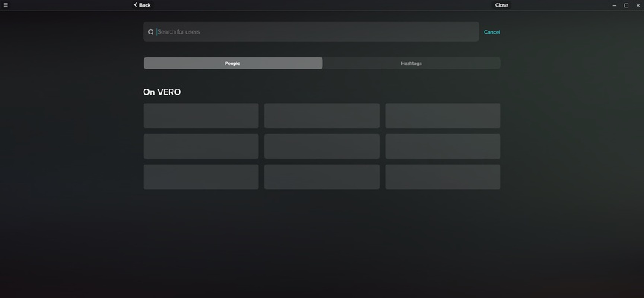Go back using the Back button

click(x=142, y=5)
